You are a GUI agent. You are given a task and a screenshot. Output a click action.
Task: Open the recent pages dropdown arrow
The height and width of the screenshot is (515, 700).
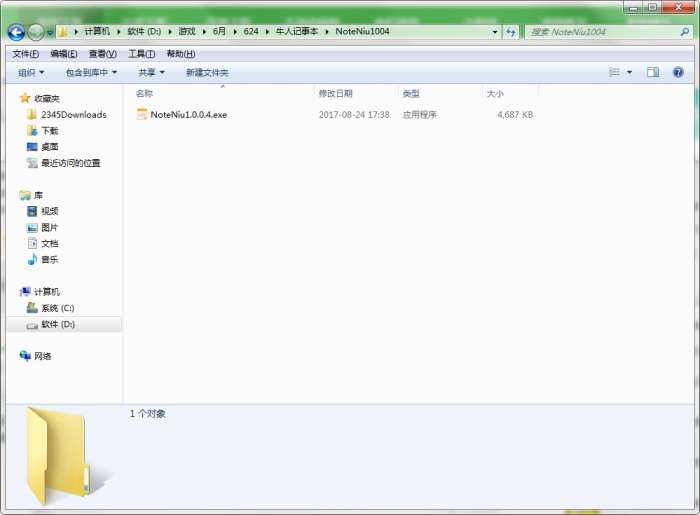tap(50, 33)
